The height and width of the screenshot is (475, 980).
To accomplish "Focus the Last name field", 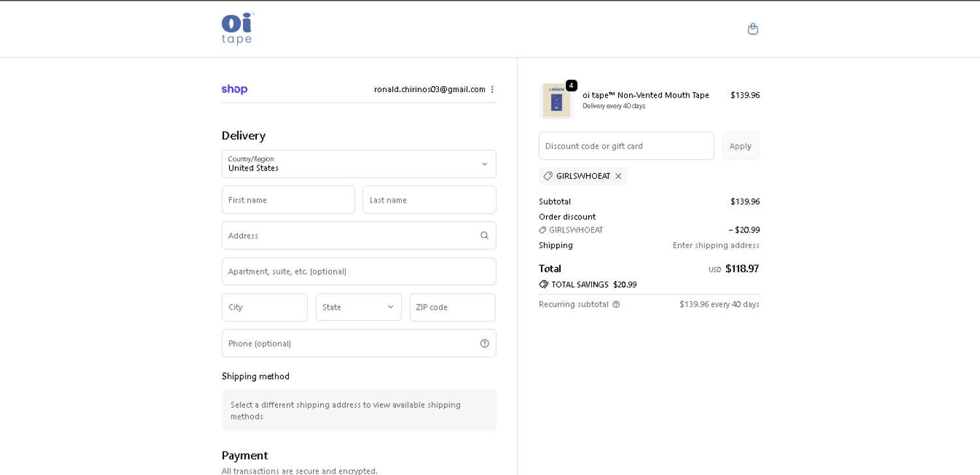I will (429, 200).
